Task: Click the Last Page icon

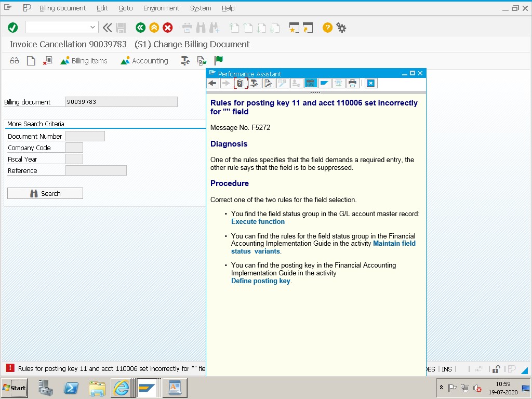Action: point(274,28)
